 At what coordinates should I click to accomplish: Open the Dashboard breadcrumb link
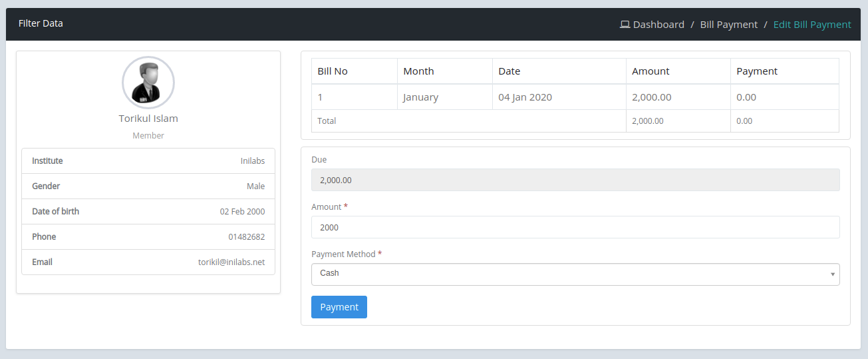coord(658,25)
